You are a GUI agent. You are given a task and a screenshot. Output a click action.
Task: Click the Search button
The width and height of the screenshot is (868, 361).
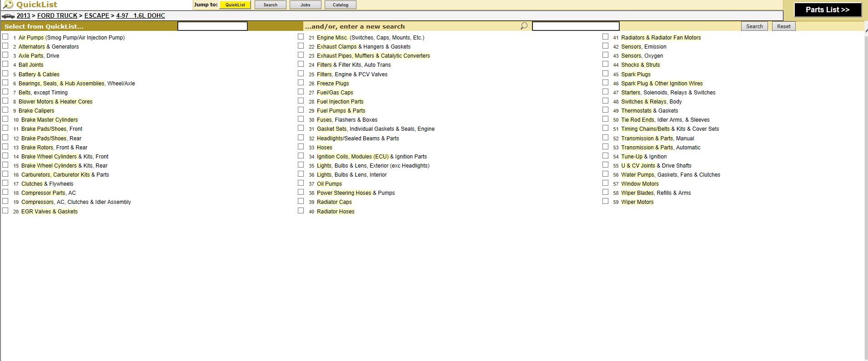click(754, 26)
